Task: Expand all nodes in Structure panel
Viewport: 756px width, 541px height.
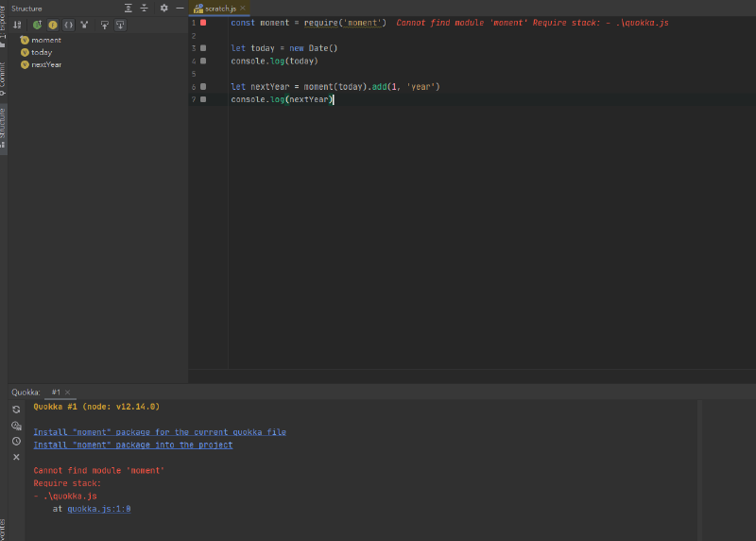Action: [x=129, y=8]
